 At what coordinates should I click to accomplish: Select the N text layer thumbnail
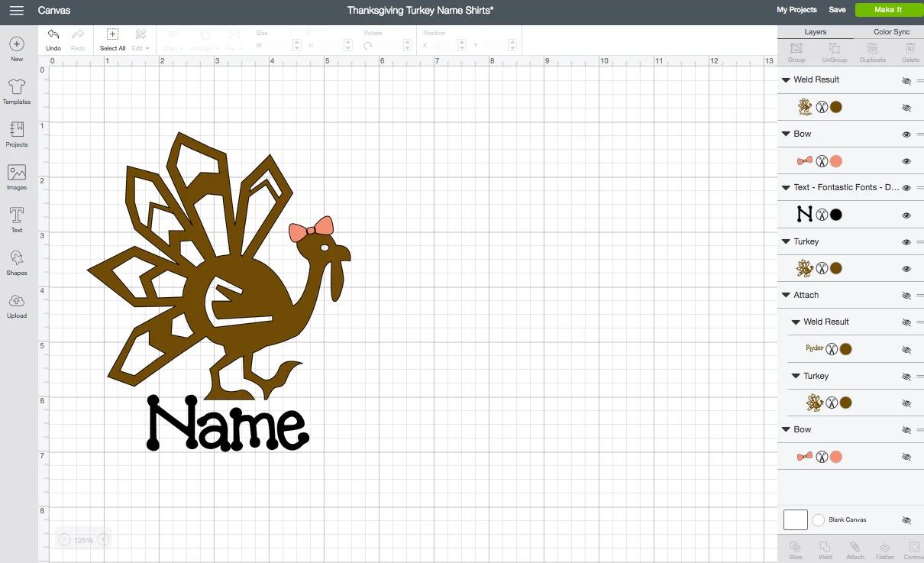[805, 215]
